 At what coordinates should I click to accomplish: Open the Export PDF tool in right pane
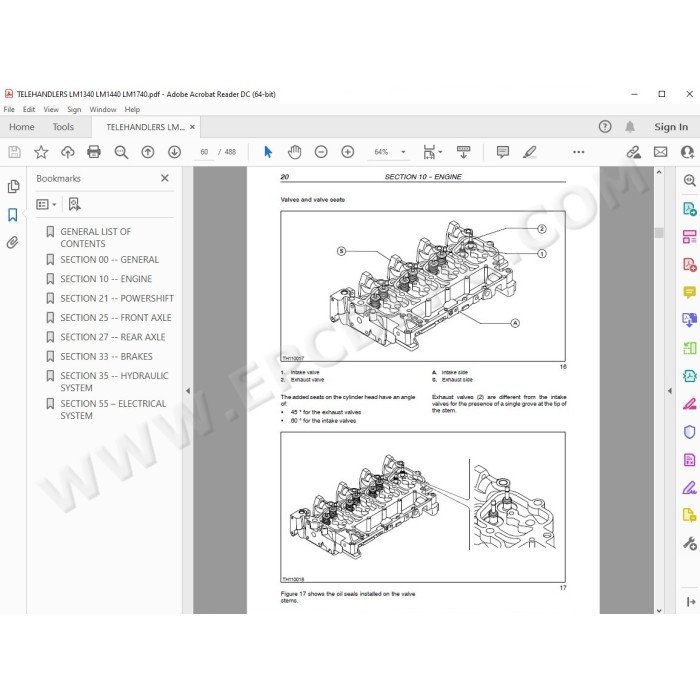[x=689, y=209]
